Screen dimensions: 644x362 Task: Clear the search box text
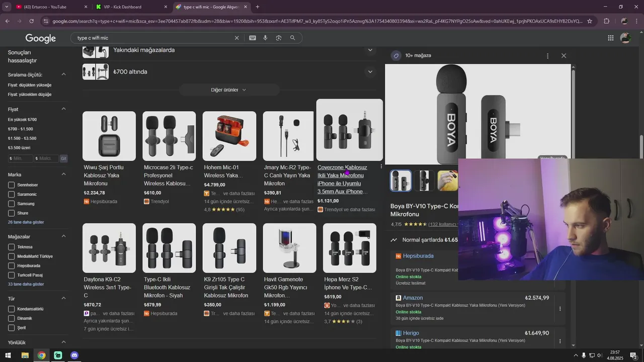click(236, 38)
